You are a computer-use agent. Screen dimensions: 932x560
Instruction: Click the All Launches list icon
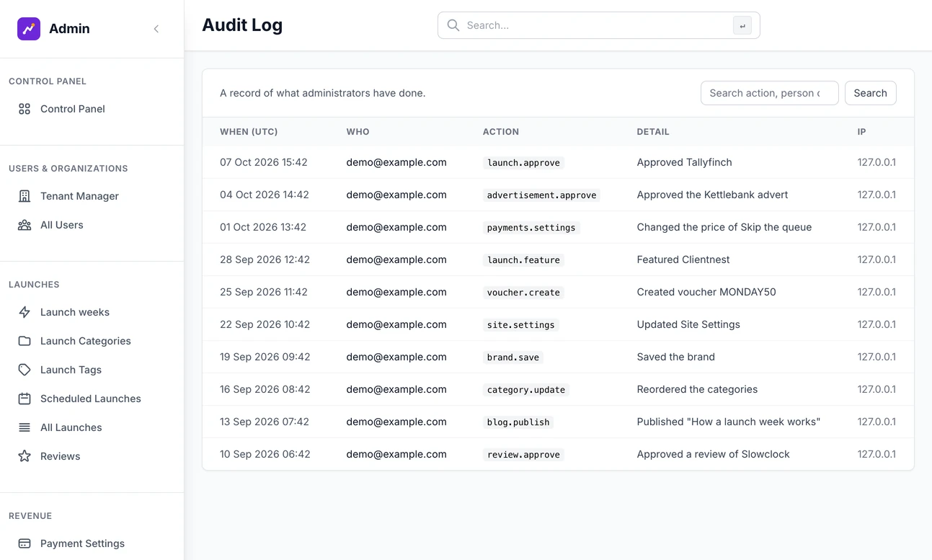[x=25, y=427]
